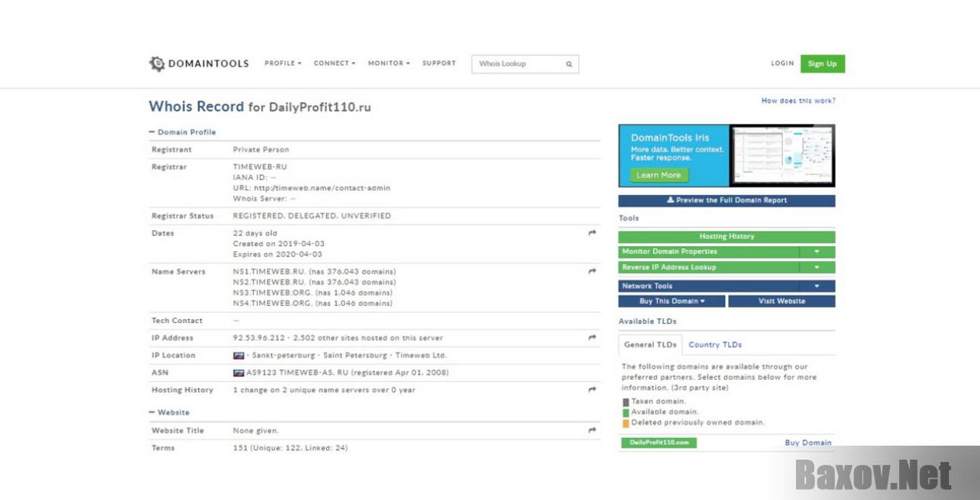Screen dimensions: 980x500
Task: Click the Buy Domain link
Action: (x=808, y=443)
